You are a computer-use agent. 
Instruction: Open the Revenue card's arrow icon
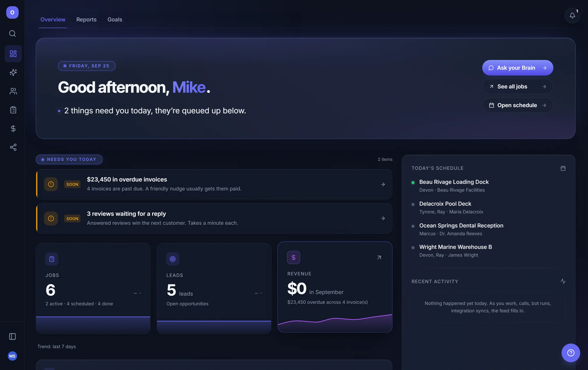379,258
